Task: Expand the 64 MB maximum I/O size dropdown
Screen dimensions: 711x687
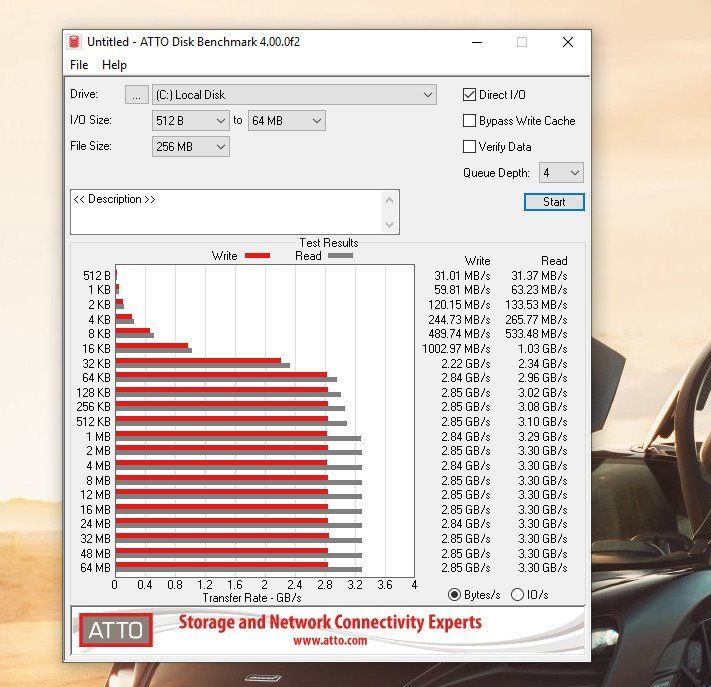Action: click(287, 121)
